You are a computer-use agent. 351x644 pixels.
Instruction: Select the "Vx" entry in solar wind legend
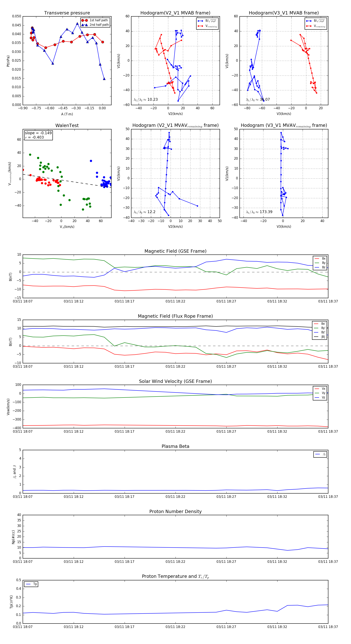pos(320,389)
